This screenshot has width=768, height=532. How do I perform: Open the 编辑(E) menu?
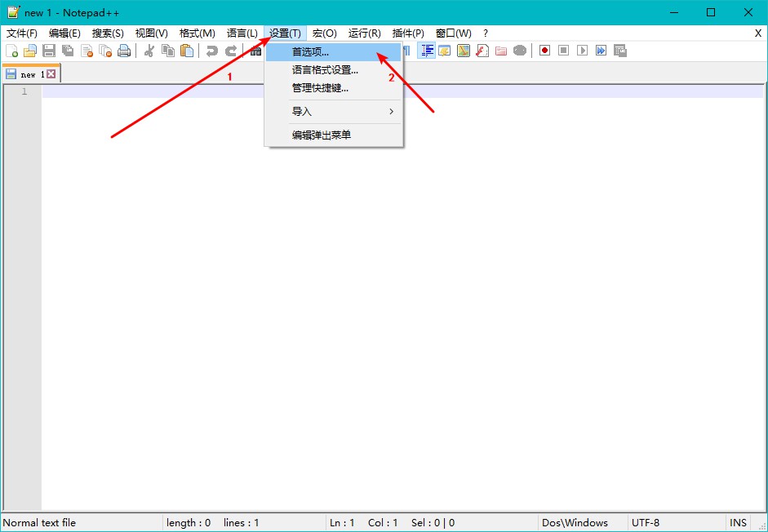(64, 33)
